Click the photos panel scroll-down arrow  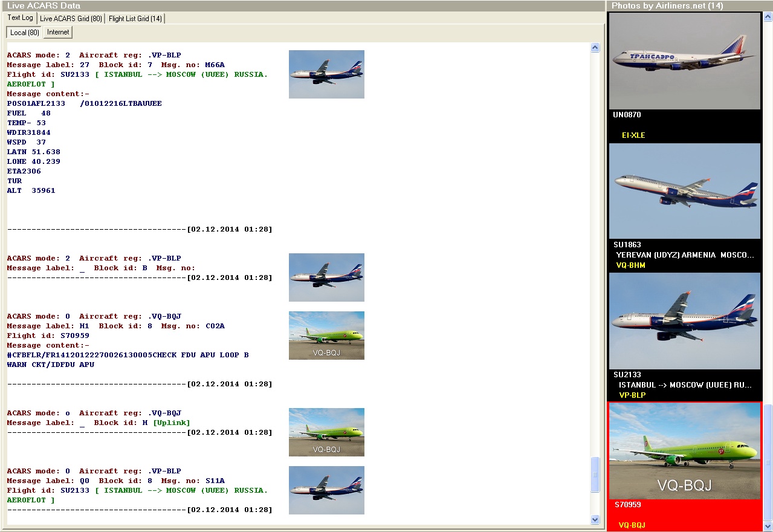[768, 526]
